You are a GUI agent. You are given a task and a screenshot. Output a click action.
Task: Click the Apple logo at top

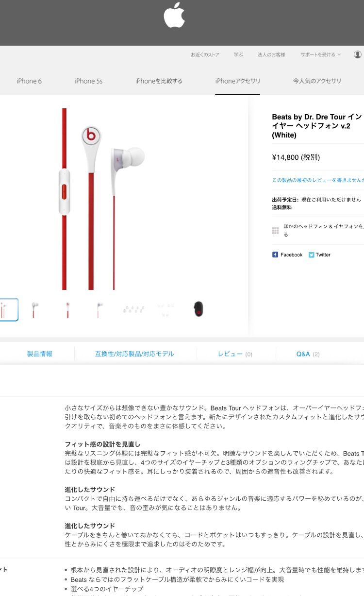pos(174,15)
